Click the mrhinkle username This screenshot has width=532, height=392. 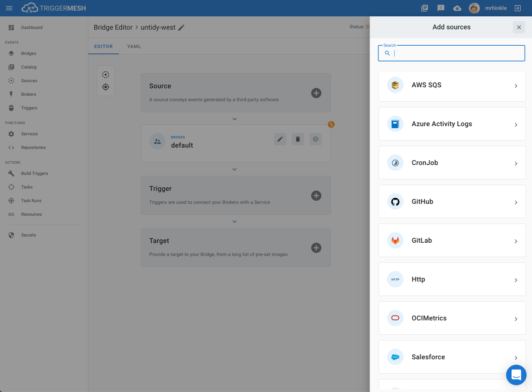(496, 8)
